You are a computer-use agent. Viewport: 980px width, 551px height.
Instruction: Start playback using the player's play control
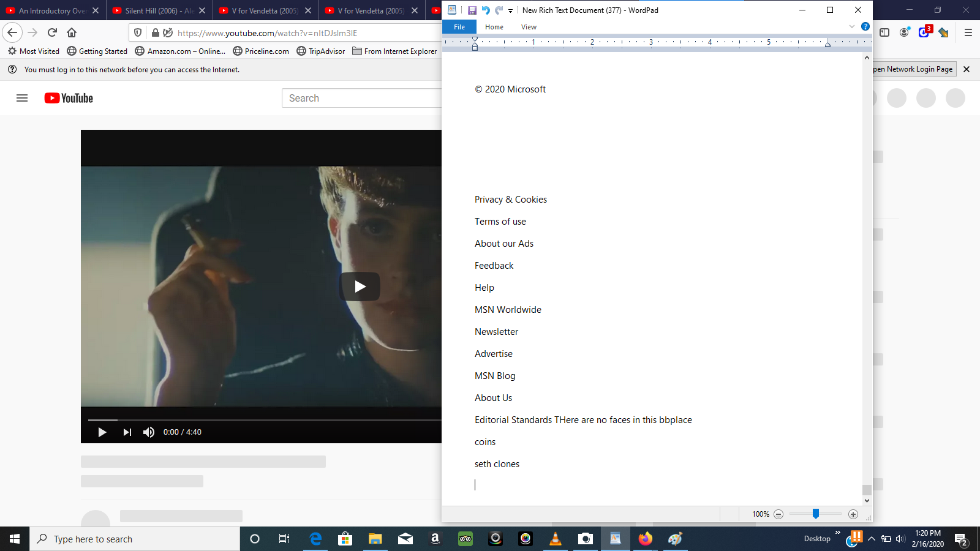[x=102, y=432]
